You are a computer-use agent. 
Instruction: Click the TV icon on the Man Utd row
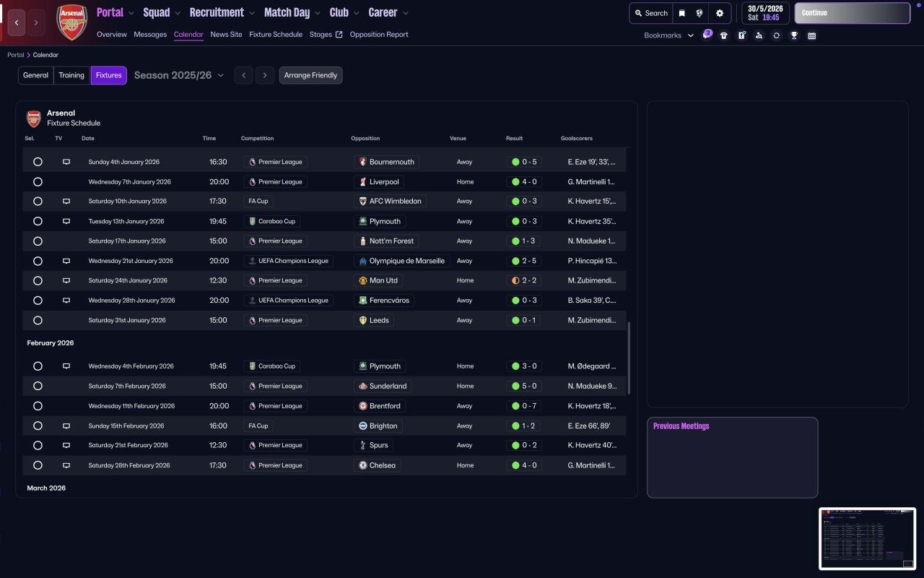coord(66,280)
